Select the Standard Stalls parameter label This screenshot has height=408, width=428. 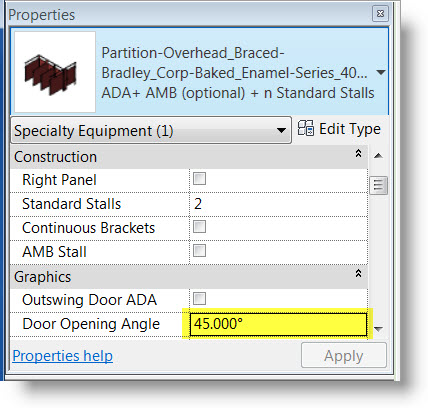click(x=71, y=204)
